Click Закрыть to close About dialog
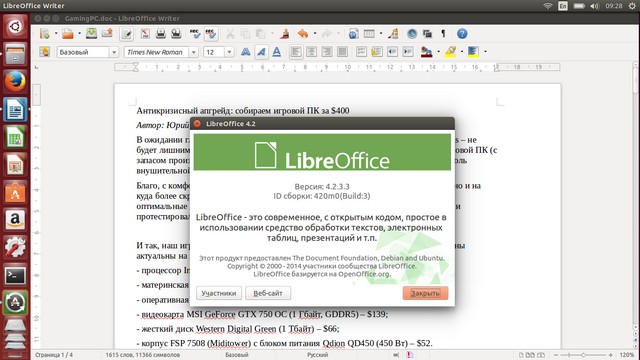Screen dimensions: 640x360 (425, 293)
